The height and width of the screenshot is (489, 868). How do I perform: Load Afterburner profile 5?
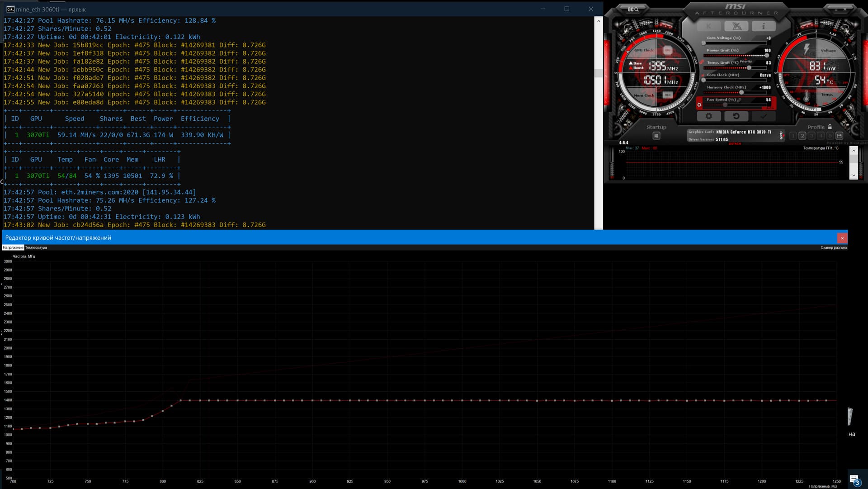click(x=830, y=136)
